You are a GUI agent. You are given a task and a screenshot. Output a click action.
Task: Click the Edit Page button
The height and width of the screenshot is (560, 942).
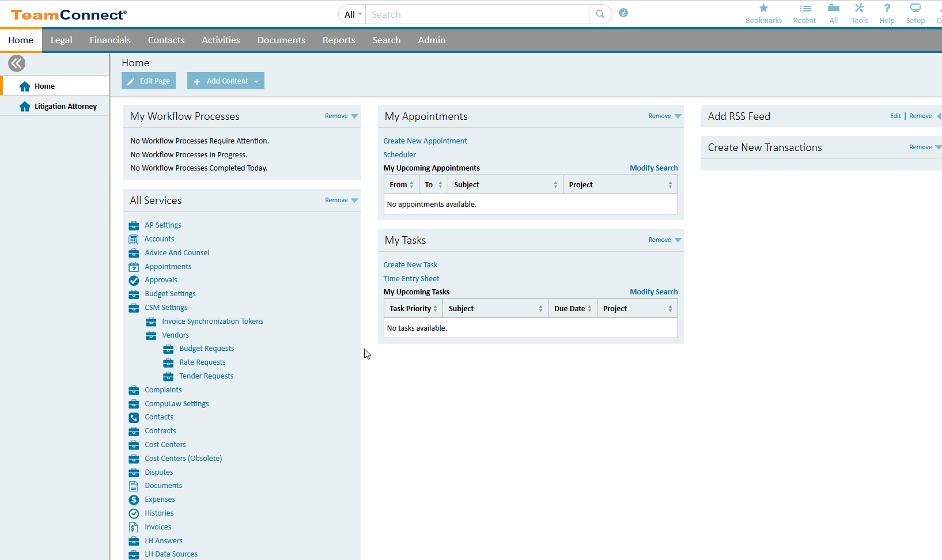click(x=149, y=81)
